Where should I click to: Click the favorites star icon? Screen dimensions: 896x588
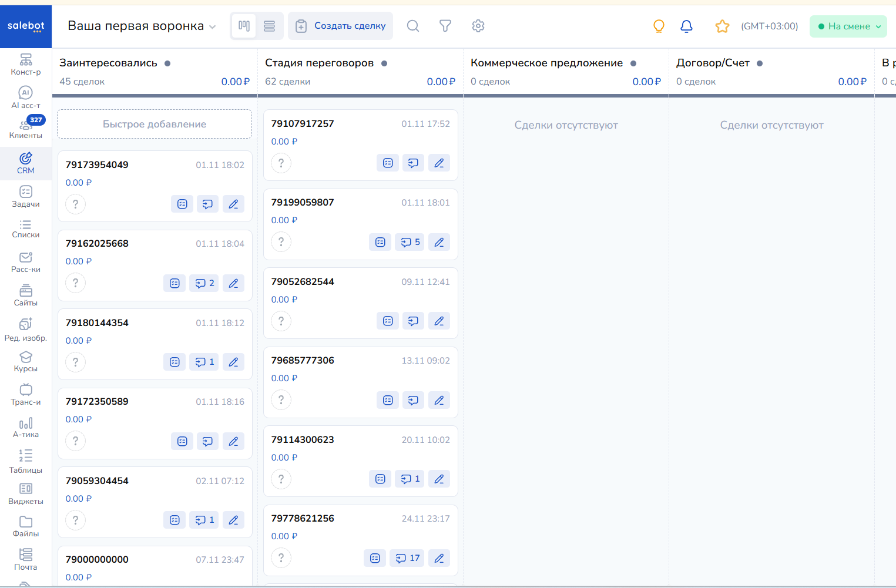pos(722,26)
